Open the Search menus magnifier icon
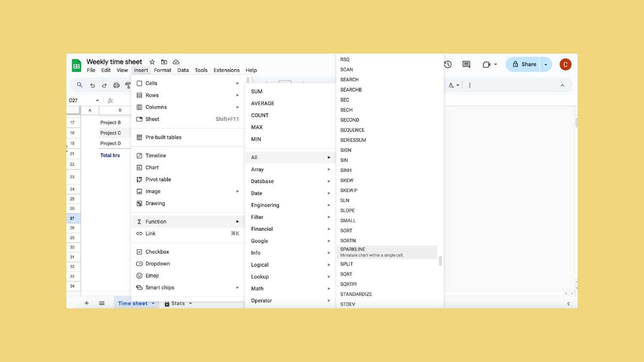The width and height of the screenshot is (644, 362). pos(80,85)
